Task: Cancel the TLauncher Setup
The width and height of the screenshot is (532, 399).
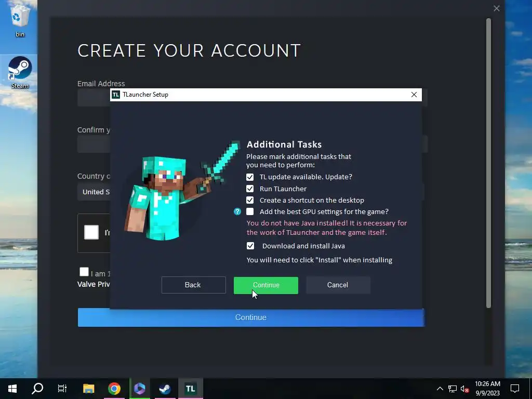Action: (338, 285)
